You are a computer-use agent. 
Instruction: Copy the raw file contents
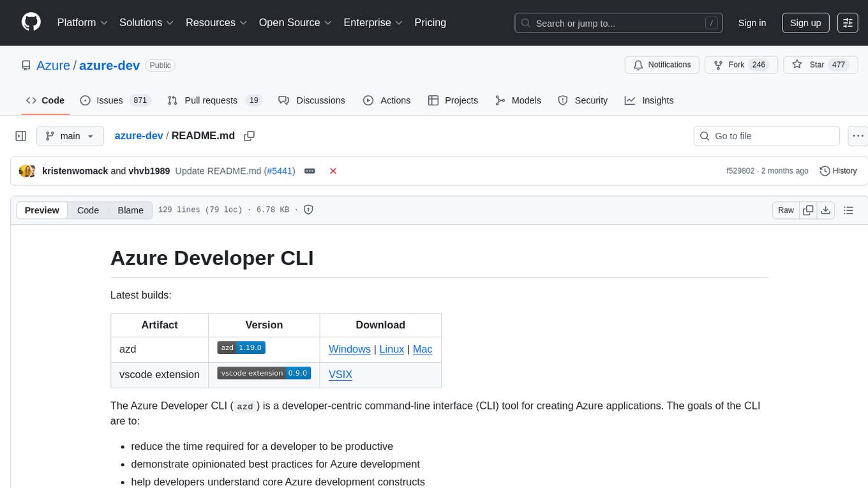(x=808, y=210)
